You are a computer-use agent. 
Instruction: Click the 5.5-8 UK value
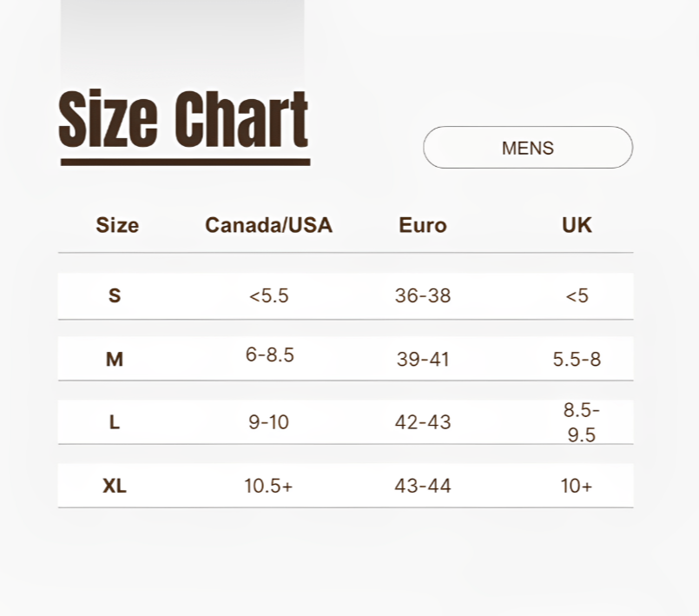point(577,359)
